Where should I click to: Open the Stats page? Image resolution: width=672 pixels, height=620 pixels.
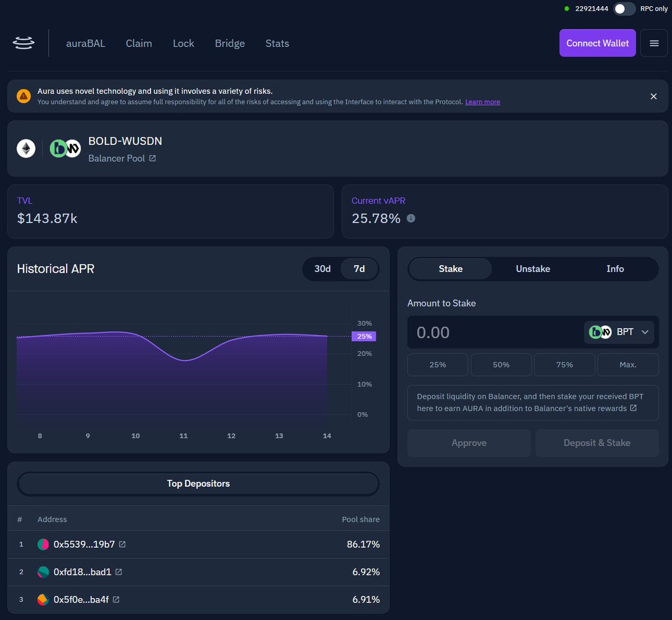(277, 43)
